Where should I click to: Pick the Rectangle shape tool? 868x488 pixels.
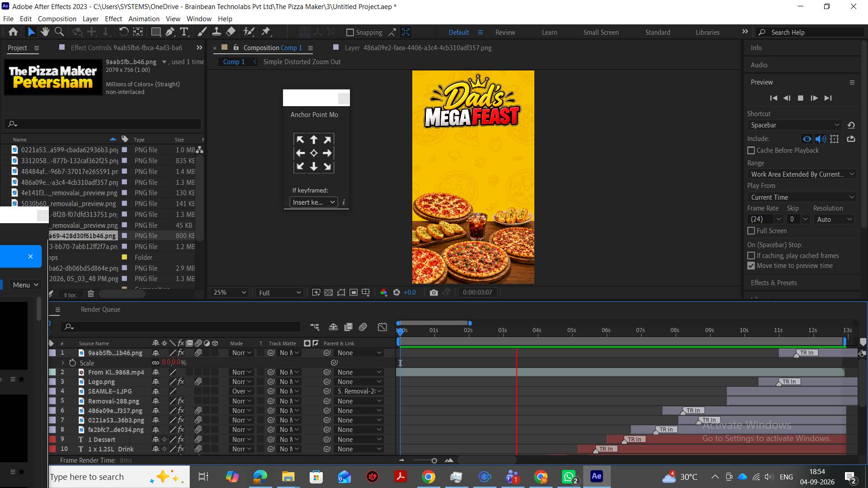pos(156,32)
